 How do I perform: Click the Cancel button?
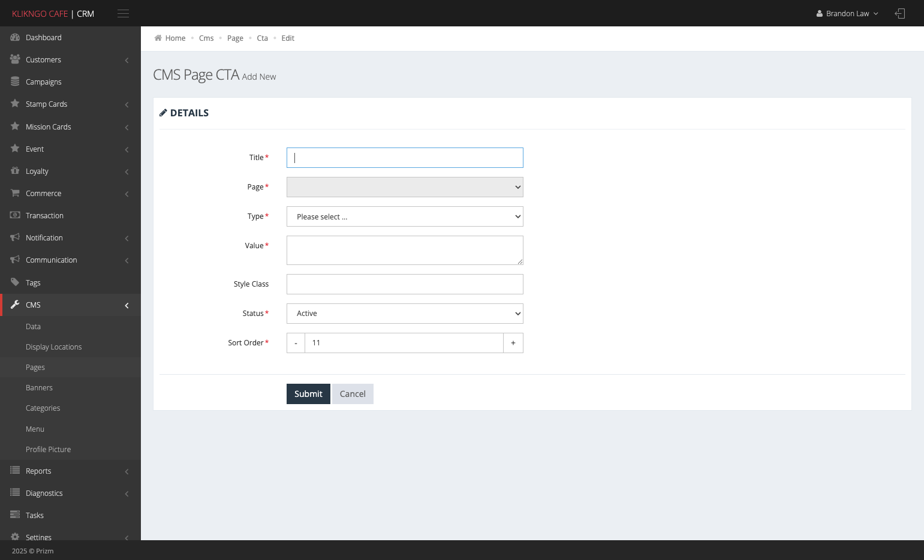click(x=353, y=394)
